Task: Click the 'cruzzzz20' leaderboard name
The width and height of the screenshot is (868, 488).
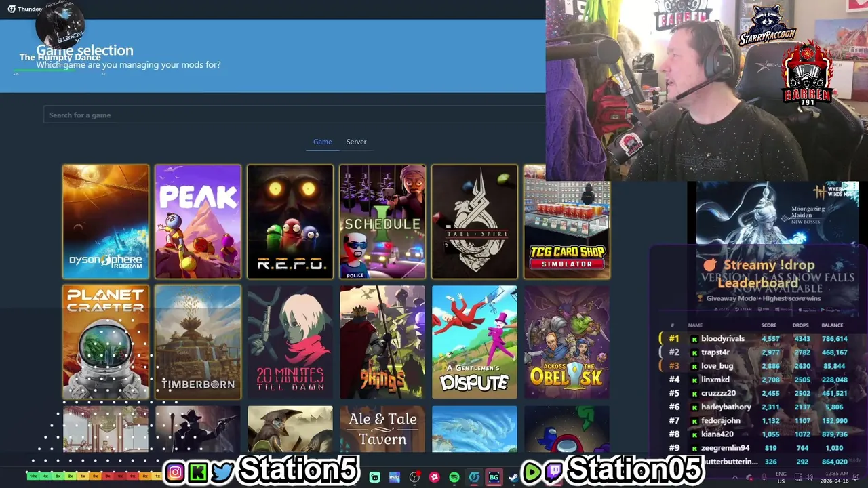Action: 718,393
